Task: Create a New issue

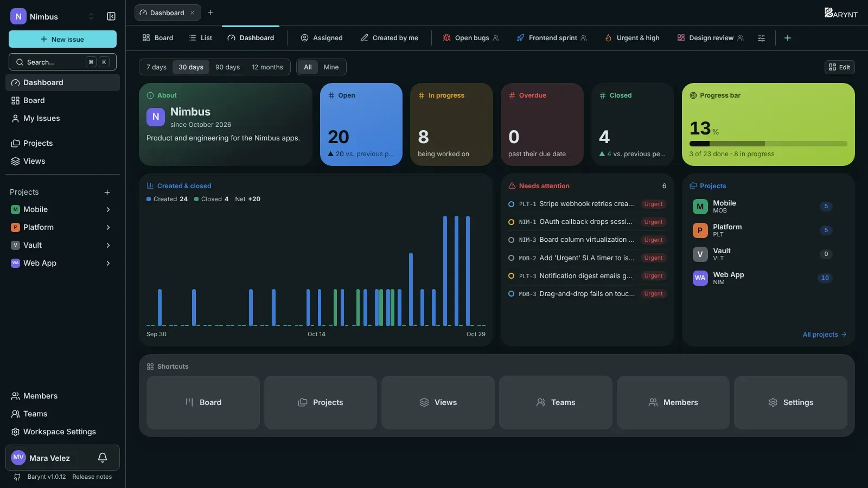Action: click(x=62, y=39)
